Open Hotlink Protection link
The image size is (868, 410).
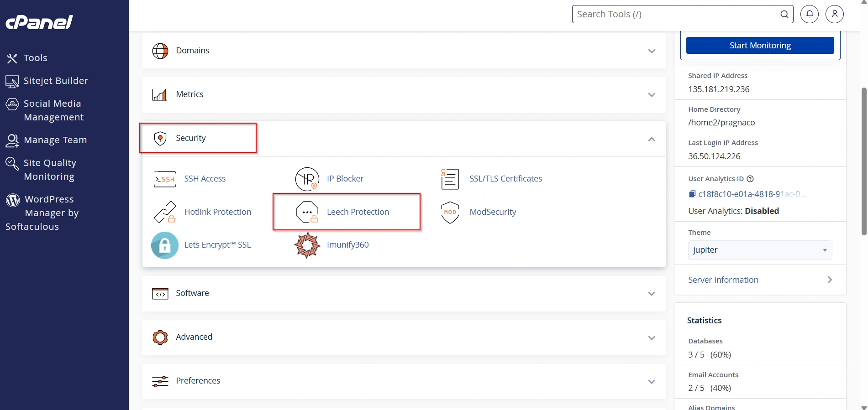[218, 212]
